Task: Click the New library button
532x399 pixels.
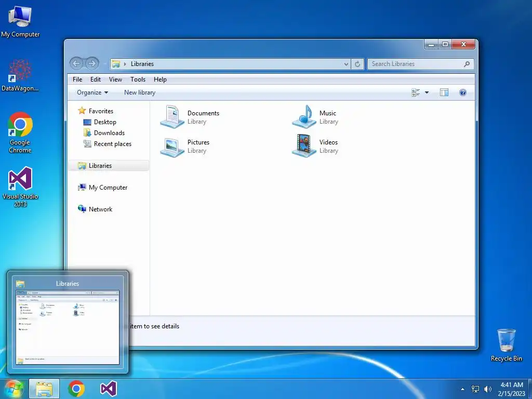Action: pos(139,92)
